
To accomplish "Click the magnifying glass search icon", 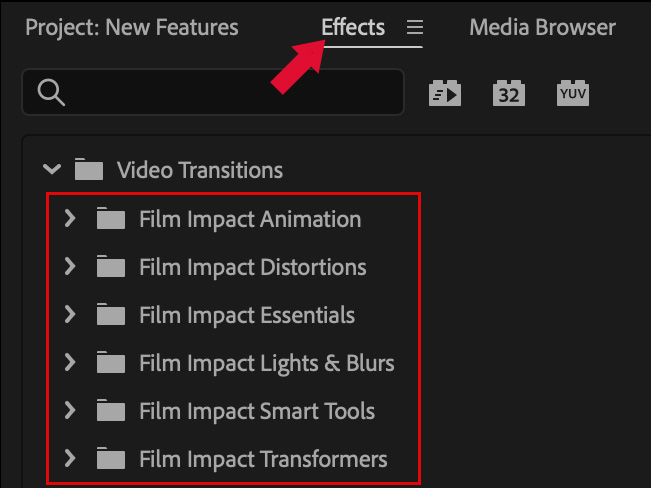I will (x=50, y=92).
